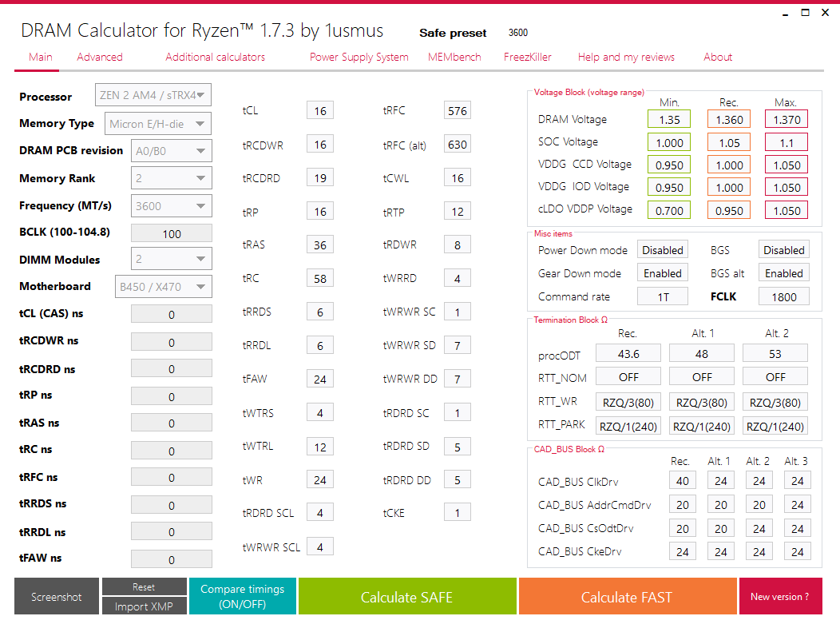This screenshot has width=840, height=632.
Task: Click the tRC ns input field
Action: [x=172, y=451]
